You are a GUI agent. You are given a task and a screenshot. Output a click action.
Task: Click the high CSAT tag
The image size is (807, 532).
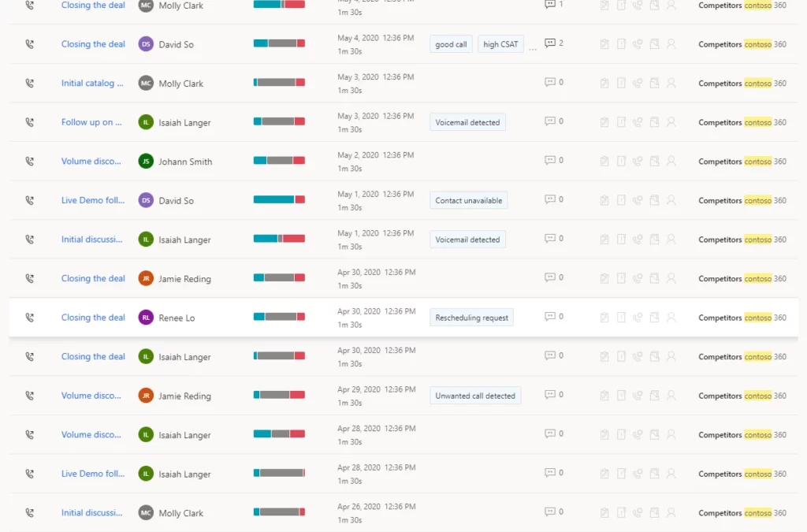(500, 44)
